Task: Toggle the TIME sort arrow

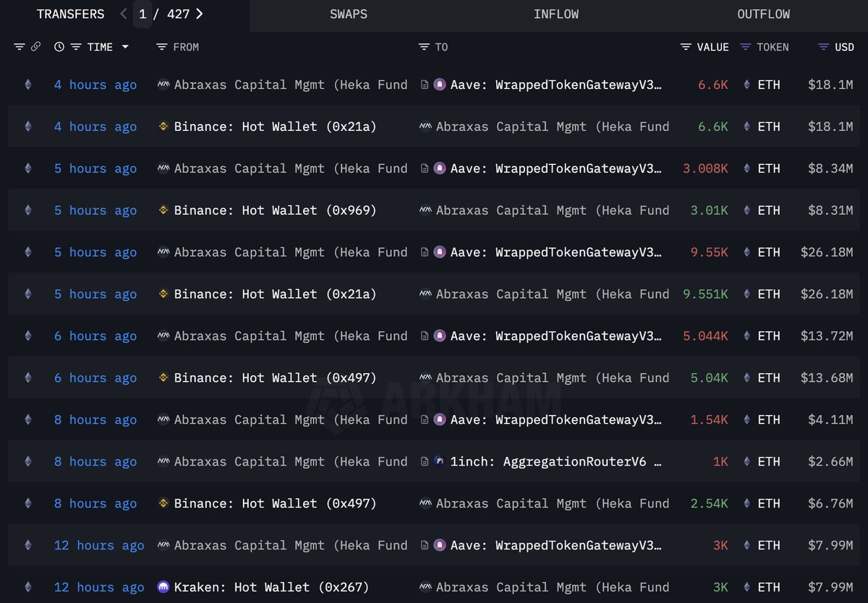Action: click(125, 47)
